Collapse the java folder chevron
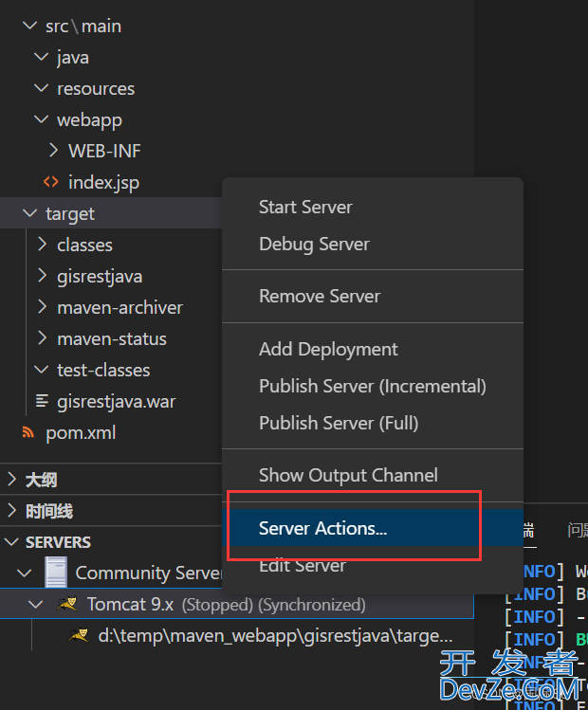The image size is (588, 710). pyautogui.click(x=41, y=57)
